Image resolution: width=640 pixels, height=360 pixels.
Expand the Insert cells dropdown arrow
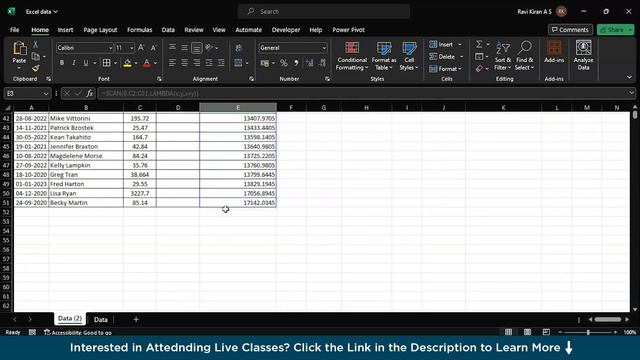[460, 44]
